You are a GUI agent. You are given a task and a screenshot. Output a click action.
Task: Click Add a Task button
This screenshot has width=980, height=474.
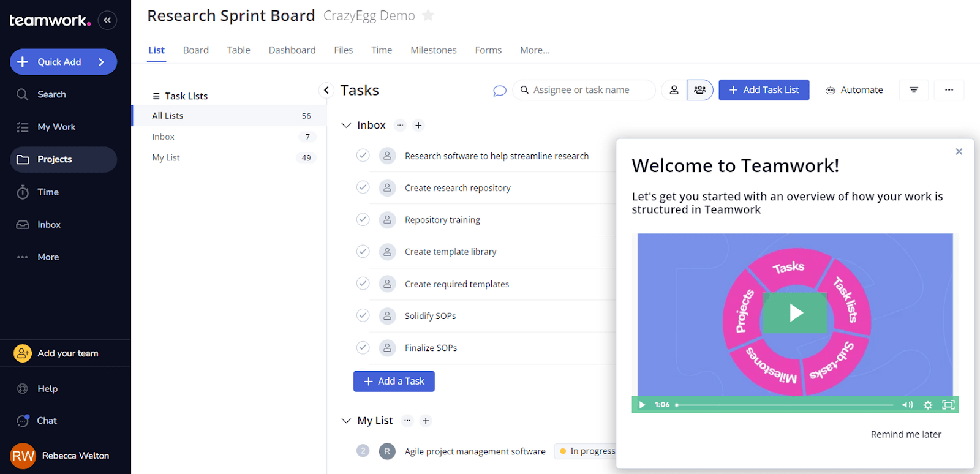coord(394,381)
